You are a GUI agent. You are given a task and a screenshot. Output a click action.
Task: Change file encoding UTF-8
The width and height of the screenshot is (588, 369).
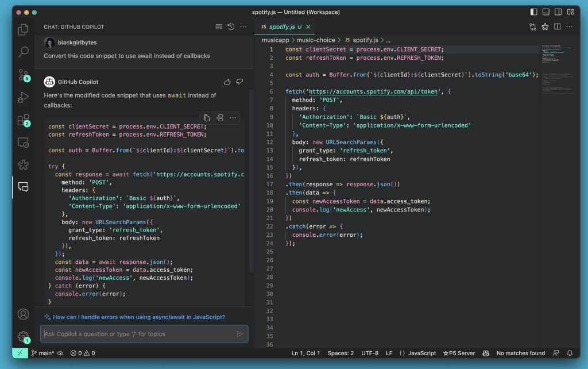pos(370,353)
